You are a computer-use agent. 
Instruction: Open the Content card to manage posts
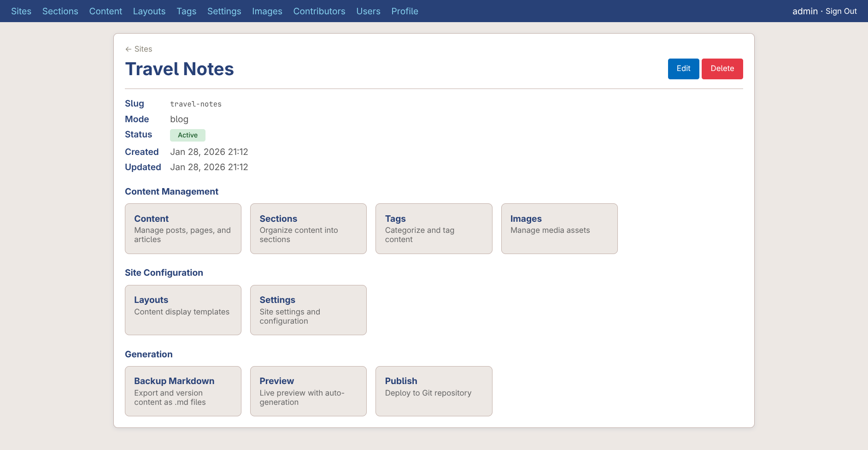point(183,229)
